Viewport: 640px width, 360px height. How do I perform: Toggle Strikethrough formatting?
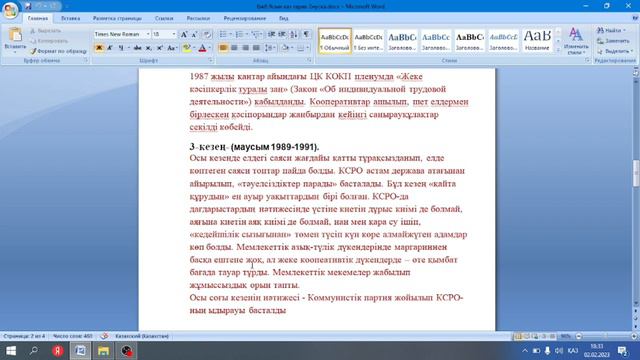tap(138, 48)
